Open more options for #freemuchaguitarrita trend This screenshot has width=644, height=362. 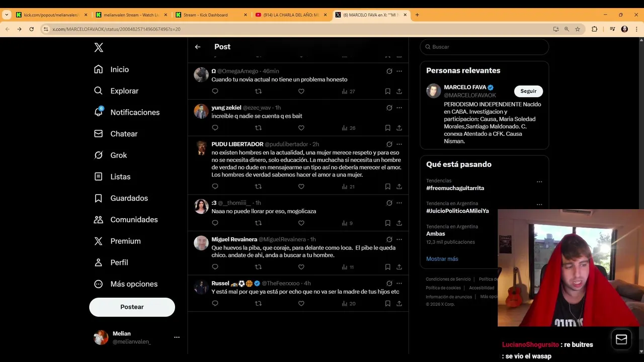pos(539,182)
